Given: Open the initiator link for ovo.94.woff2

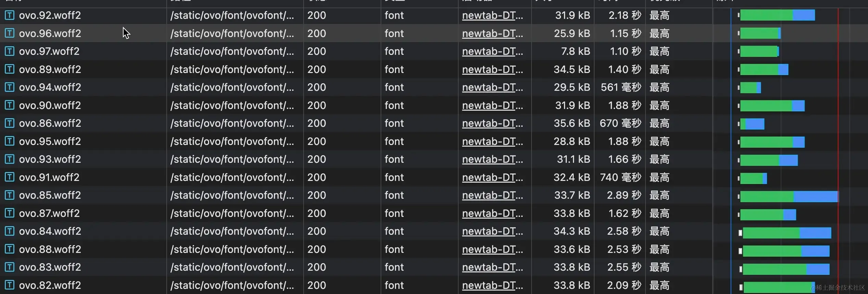Looking at the screenshot, I should click(493, 87).
